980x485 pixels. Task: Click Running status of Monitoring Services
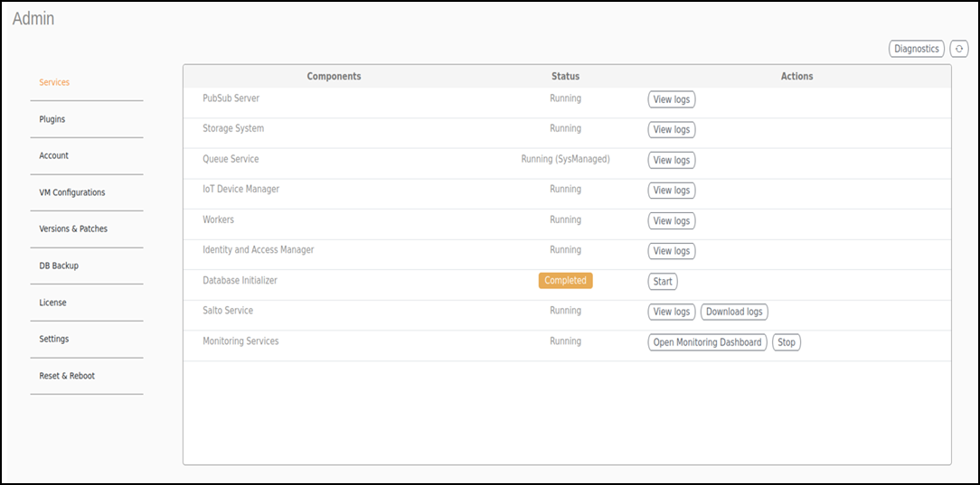565,340
